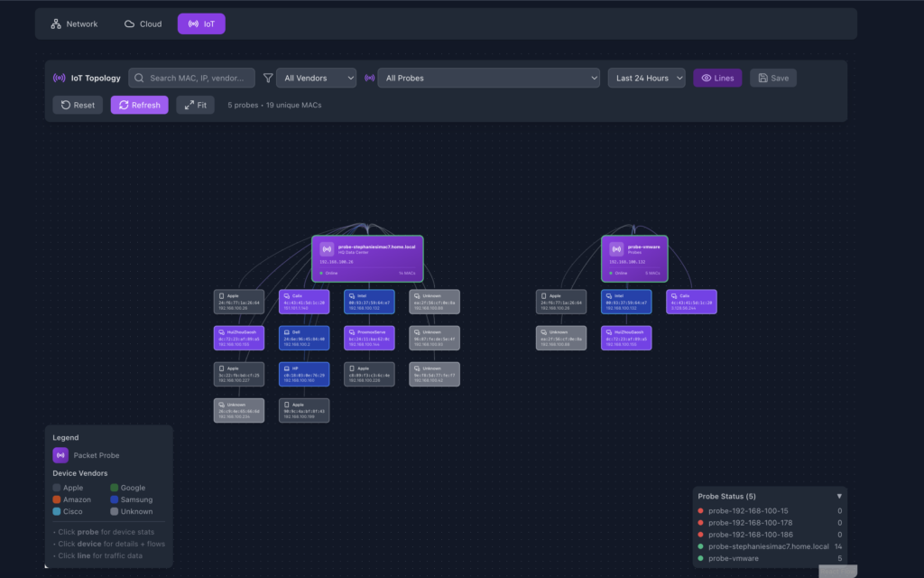Switch to the Network tab
Image resolution: width=924 pixels, height=578 pixels.
pyautogui.click(x=74, y=24)
